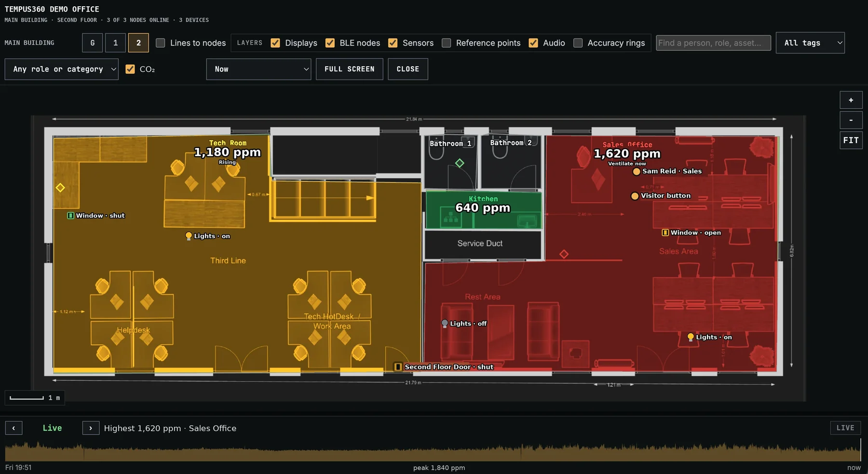Click the Helpdesk label

pyautogui.click(x=133, y=330)
